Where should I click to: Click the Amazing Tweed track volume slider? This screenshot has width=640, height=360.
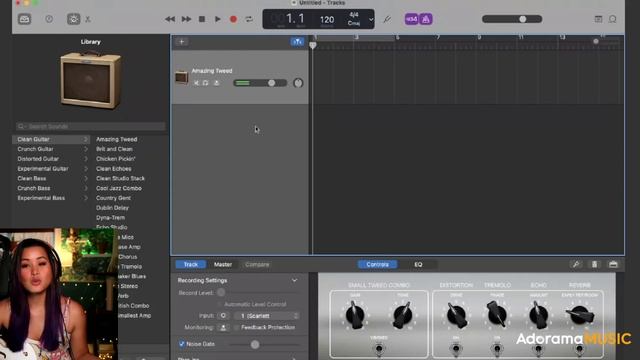point(260,83)
